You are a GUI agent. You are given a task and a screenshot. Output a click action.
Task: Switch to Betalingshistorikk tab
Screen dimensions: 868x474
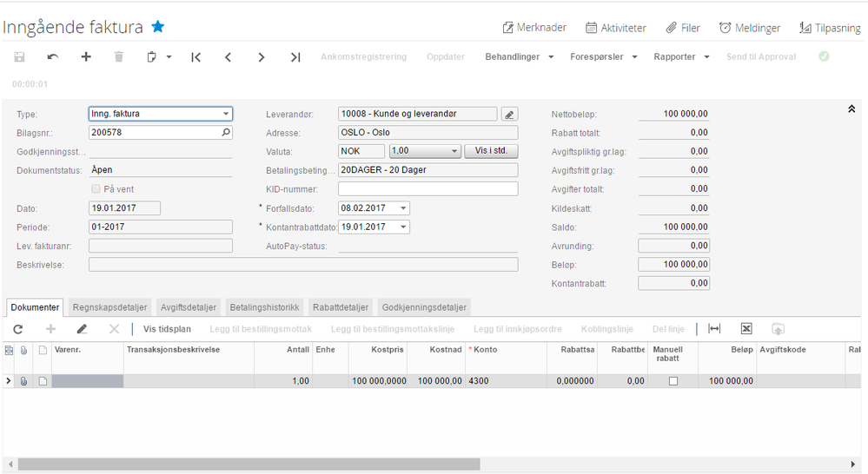click(265, 307)
